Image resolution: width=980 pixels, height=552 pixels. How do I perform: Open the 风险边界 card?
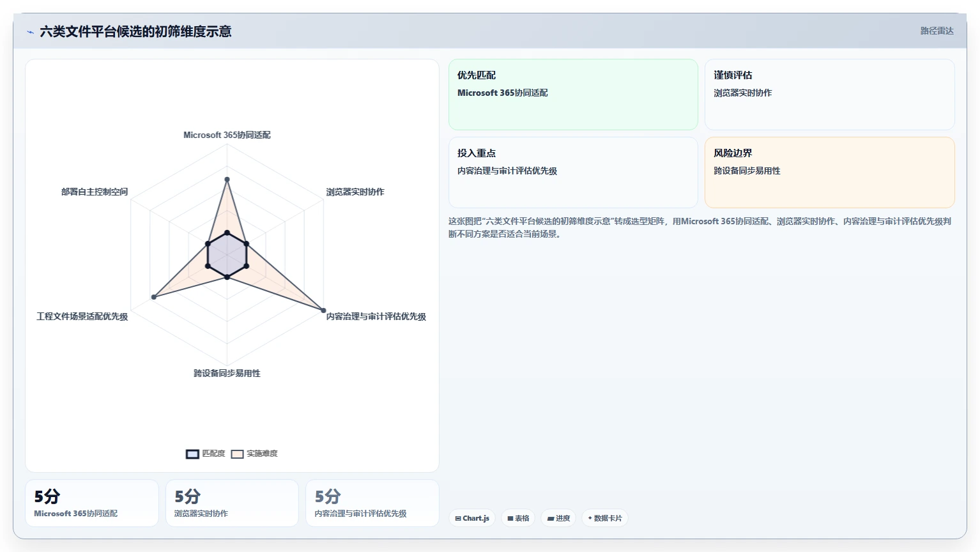coord(829,172)
